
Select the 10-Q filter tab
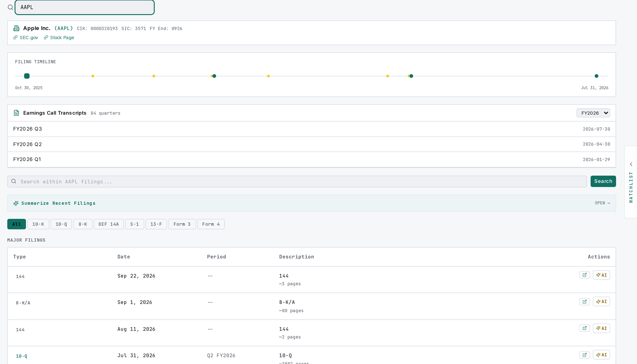[x=61, y=224]
